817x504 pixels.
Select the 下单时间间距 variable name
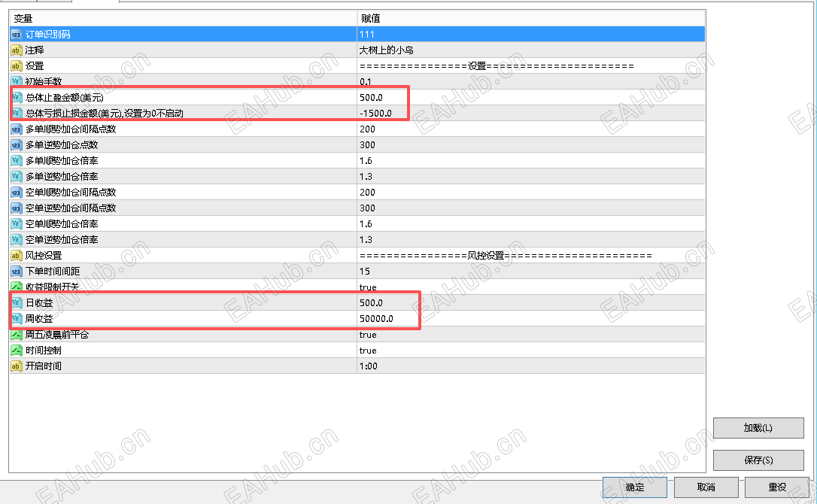[x=53, y=272]
